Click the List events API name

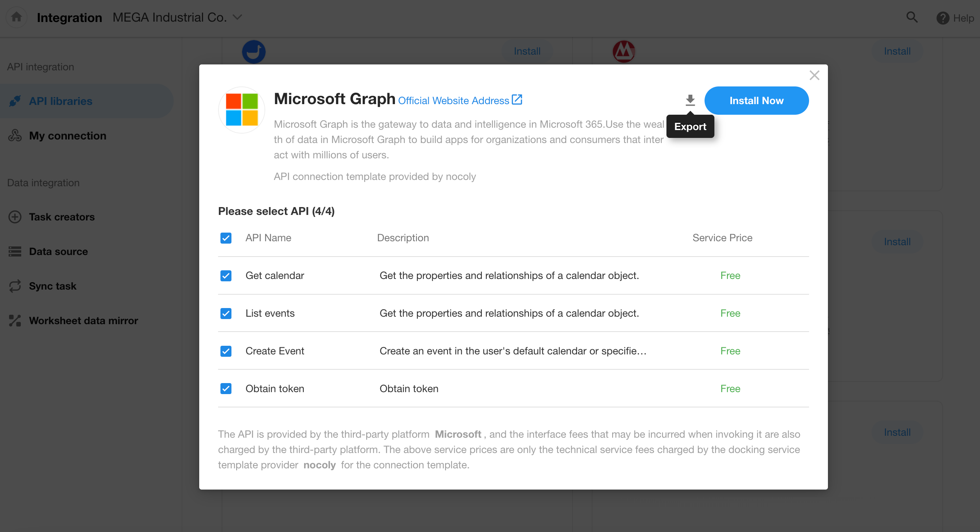(270, 313)
